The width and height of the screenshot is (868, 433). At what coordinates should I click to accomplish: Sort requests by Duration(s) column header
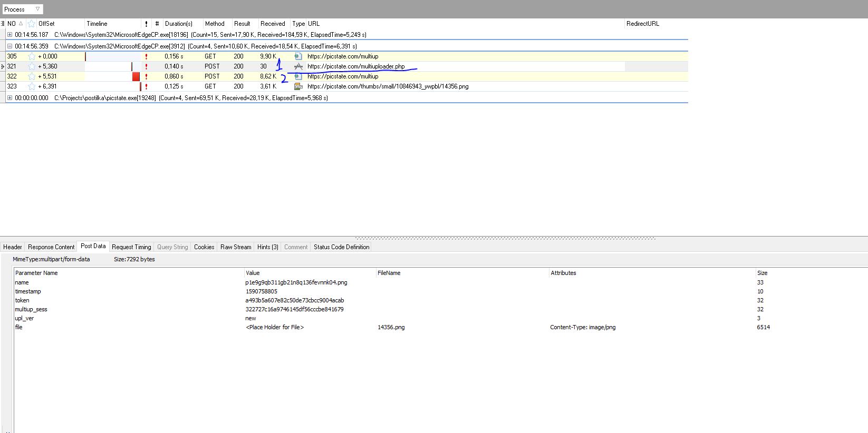coord(178,24)
